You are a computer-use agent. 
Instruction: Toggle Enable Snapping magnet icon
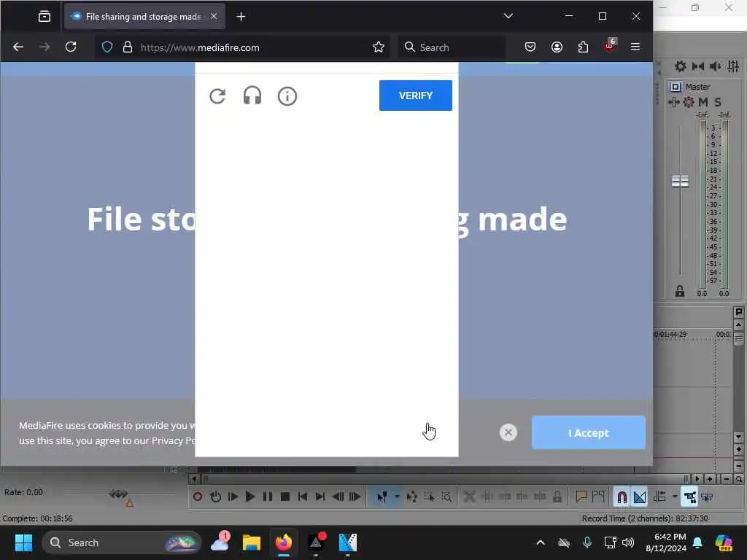[622, 497]
